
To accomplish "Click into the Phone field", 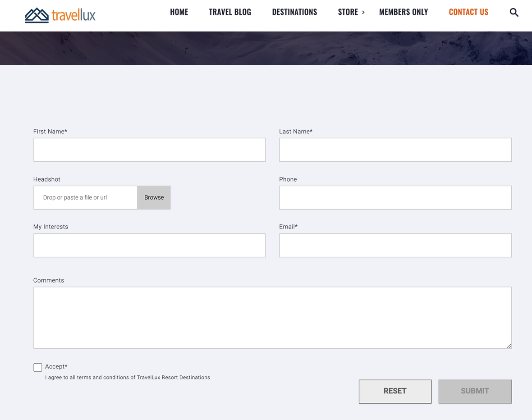I will [x=395, y=197].
